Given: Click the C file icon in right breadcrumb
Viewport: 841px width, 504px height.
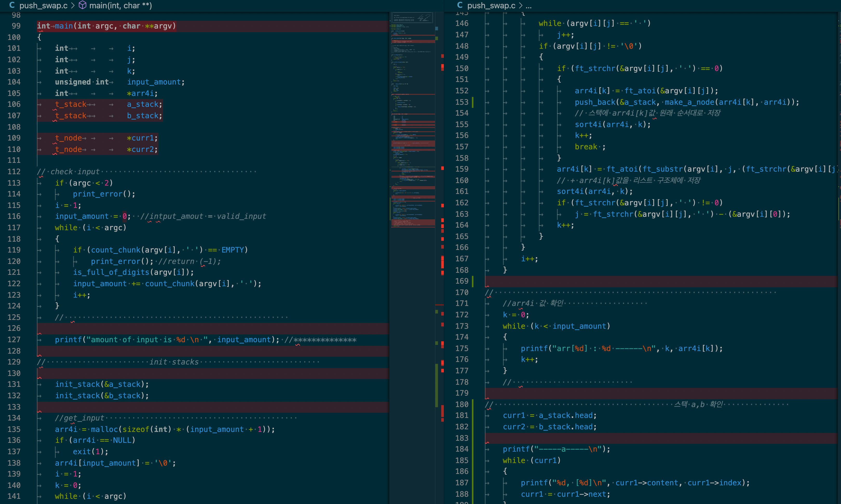Looking at the screenshot, I should tap(460, 5).
